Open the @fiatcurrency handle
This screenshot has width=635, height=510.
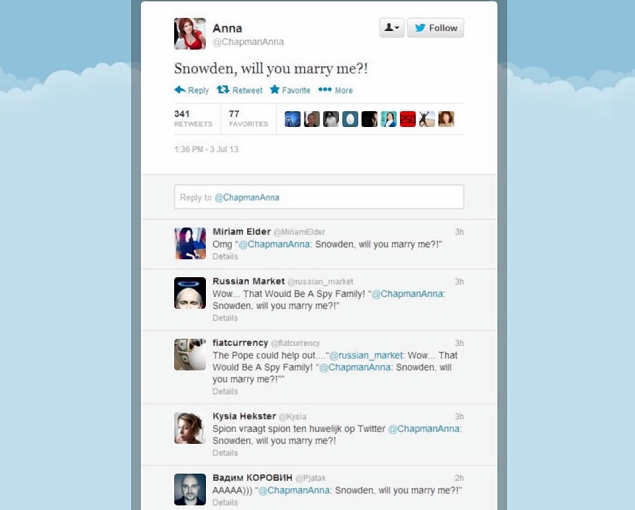(x=295, y=343)
